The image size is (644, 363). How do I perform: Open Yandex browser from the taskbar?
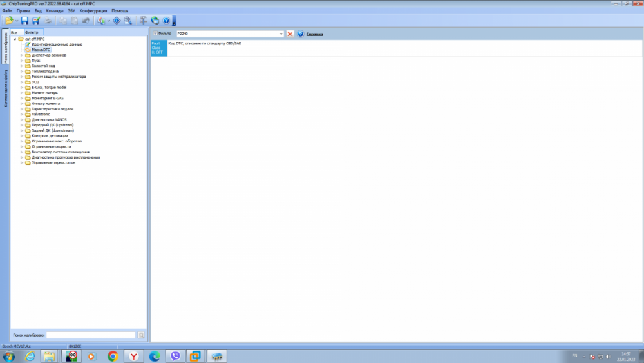point(133,357)
